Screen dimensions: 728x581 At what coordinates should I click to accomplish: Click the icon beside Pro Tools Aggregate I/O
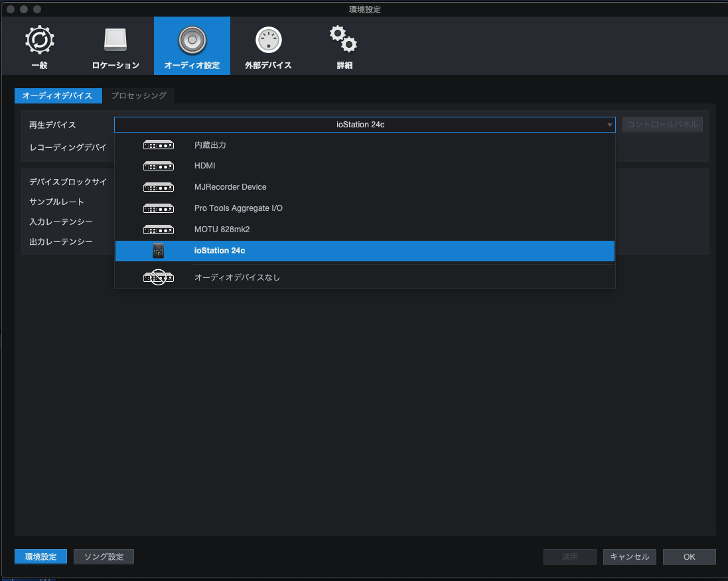click(x=159, y=209)
